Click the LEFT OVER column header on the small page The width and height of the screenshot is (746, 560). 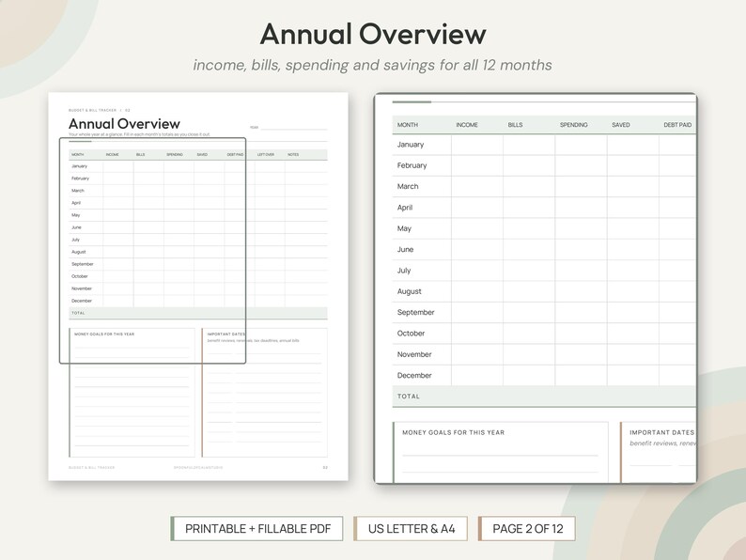click(x=266, y=155)
